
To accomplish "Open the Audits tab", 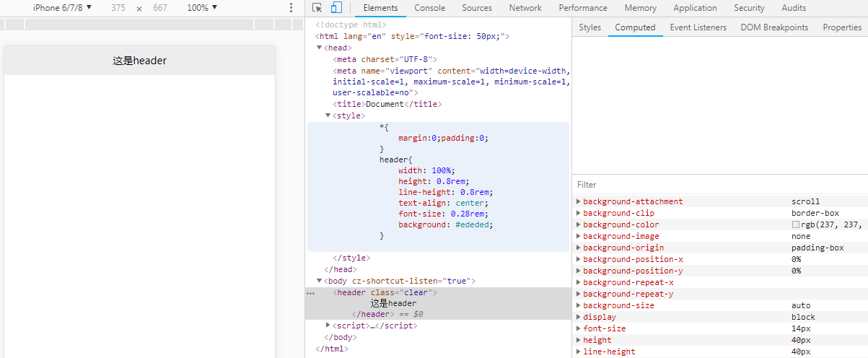I will tap(794, 8).
